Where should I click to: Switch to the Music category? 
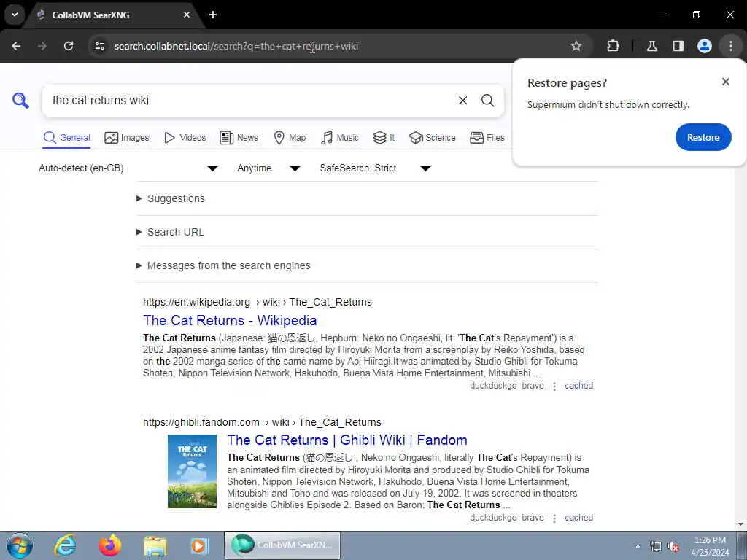(340, 138)
